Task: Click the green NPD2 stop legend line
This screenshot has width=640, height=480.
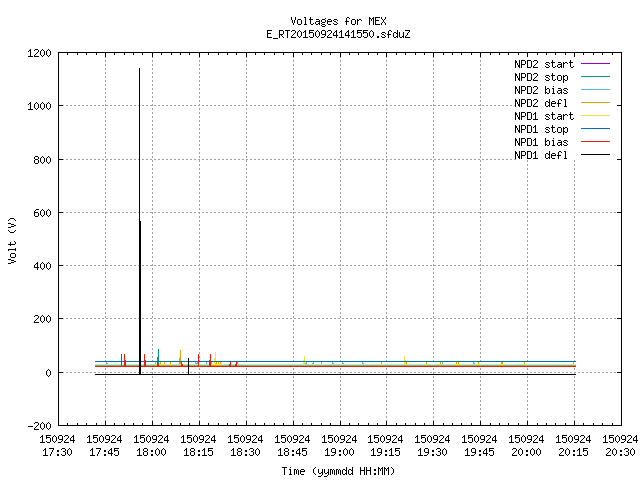Action: click(595, 77)
